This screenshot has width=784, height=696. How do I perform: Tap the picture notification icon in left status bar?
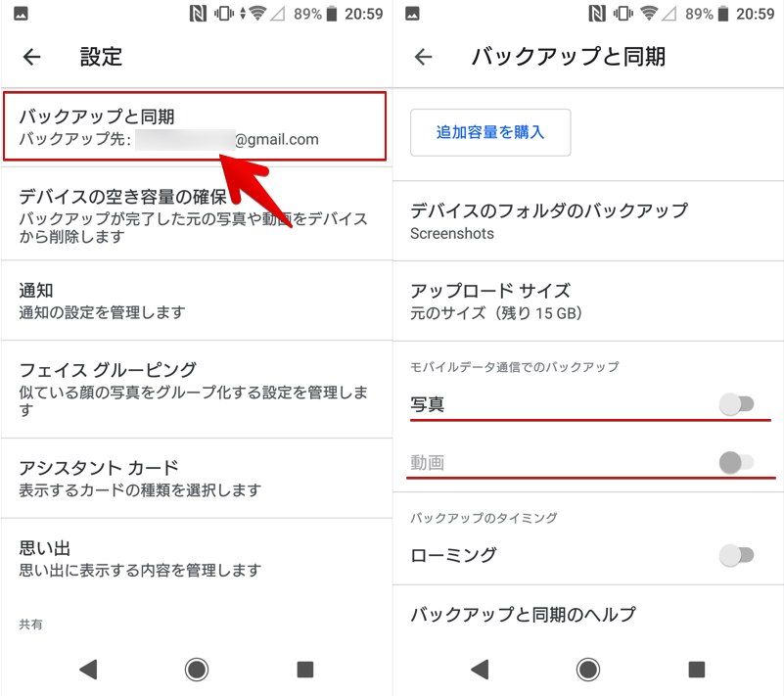[x=21, y=14]
